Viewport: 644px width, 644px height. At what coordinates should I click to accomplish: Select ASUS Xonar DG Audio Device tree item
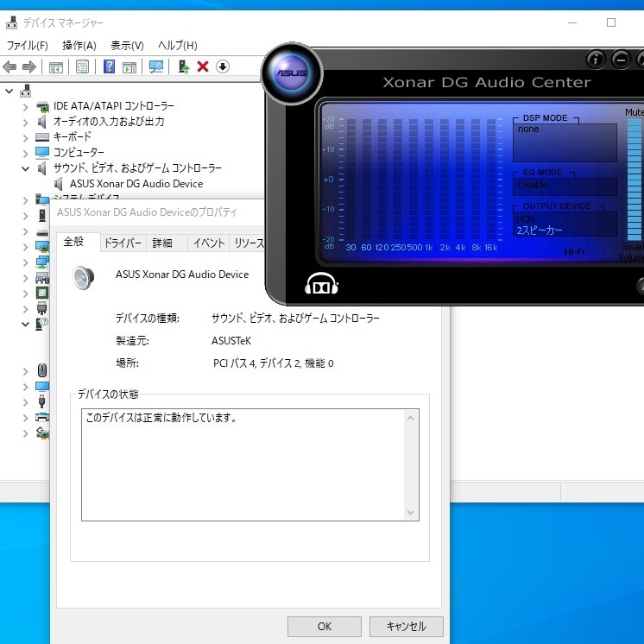[x=136, y=184]
